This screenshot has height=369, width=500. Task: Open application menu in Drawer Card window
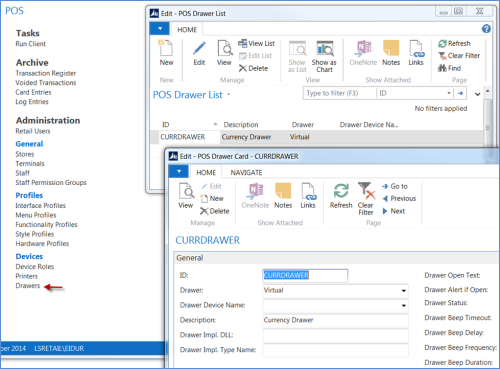coord(179,171)
